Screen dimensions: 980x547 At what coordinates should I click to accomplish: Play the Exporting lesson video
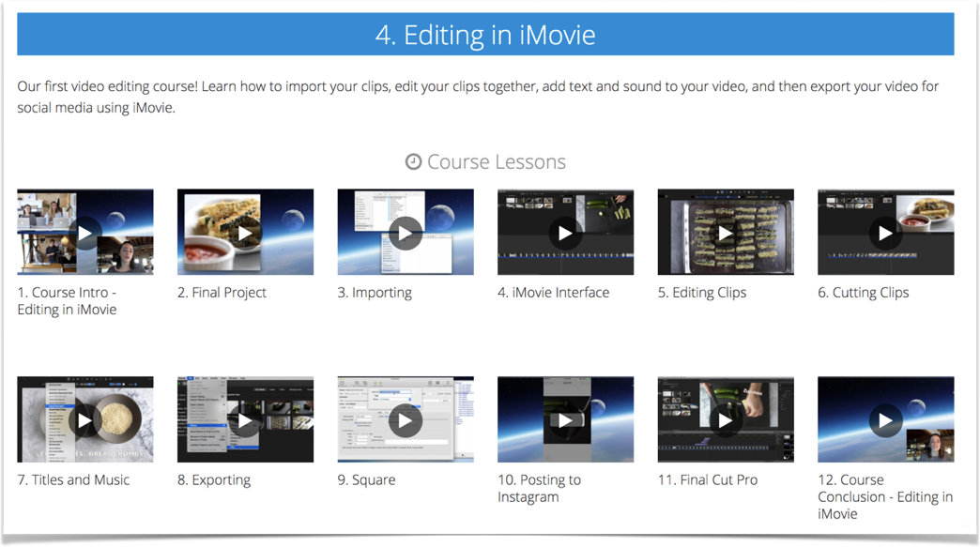pyautogui.click(x=245, y=420)
